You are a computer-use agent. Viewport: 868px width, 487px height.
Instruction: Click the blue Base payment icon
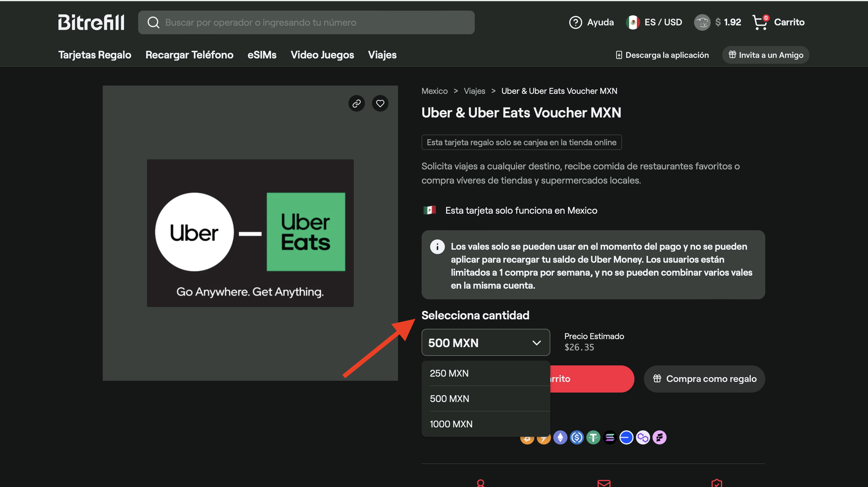point(626,437)
